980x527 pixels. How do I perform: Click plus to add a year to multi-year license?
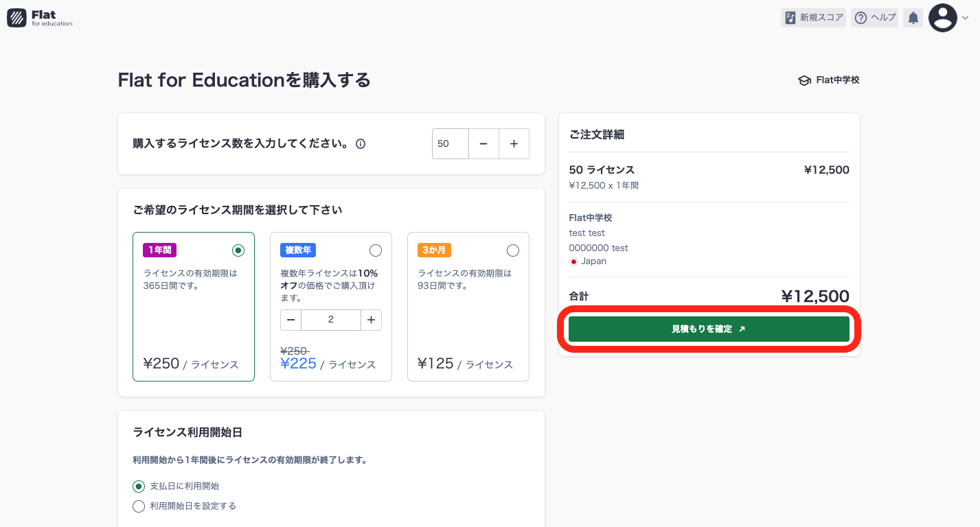pyautogui.click(x=371, y=320)
